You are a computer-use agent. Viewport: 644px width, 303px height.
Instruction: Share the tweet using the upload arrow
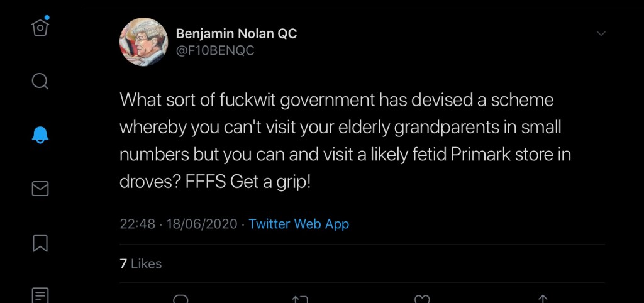(x=543, y=299)
